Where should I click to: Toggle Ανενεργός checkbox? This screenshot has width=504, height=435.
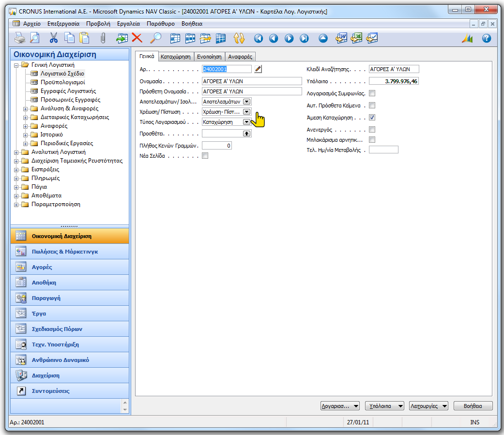[x=372, y=130]
